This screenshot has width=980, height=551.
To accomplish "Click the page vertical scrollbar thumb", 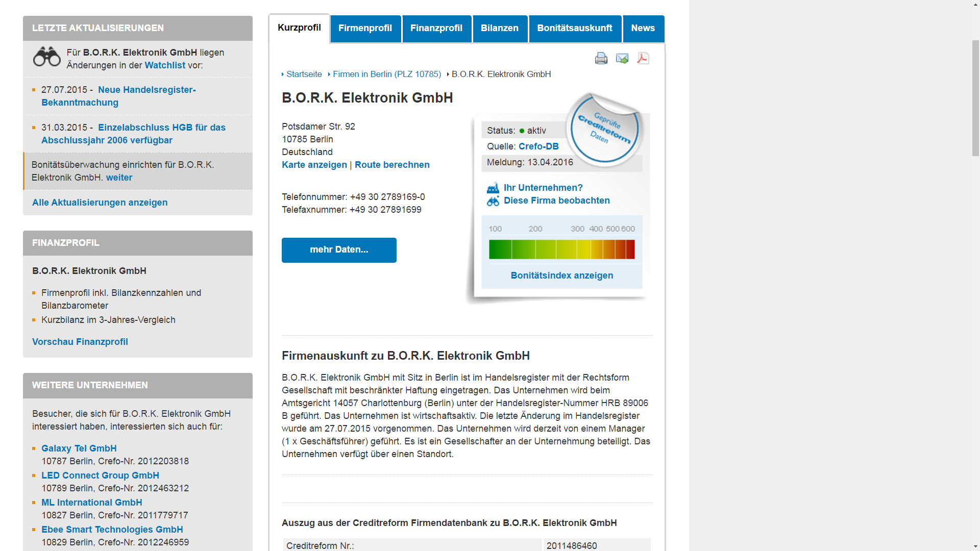I will pyautogui.click(x=975, y=97).
